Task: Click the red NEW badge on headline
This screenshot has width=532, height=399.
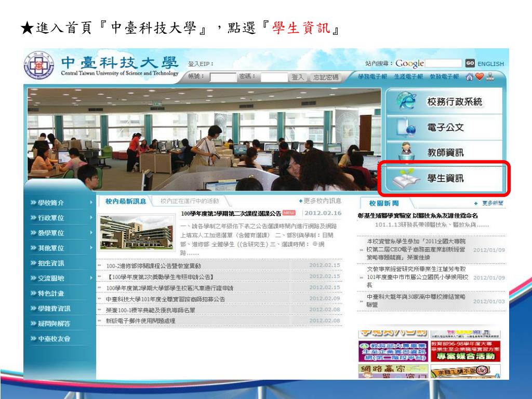Action: click(289, 212)
